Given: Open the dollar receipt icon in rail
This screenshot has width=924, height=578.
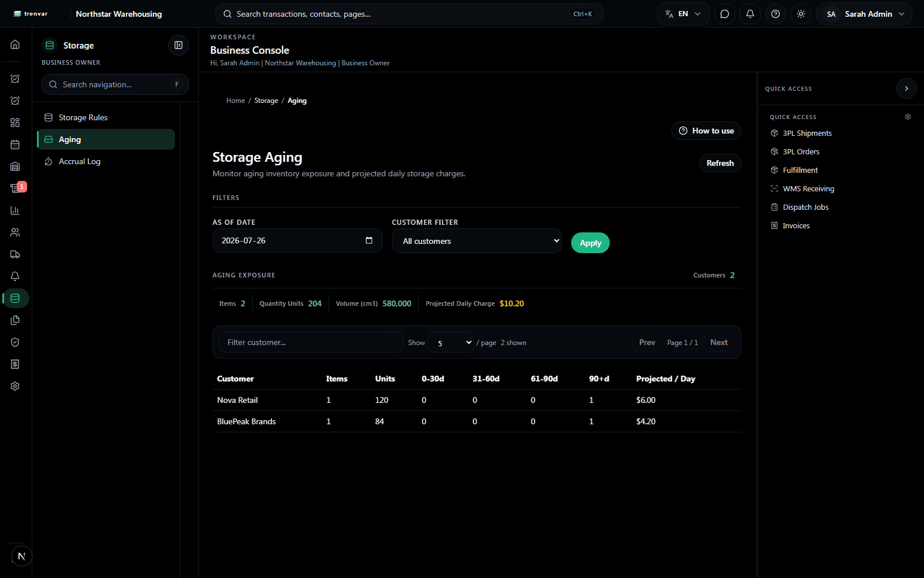Looking at the screenshot, I should 15,364.
